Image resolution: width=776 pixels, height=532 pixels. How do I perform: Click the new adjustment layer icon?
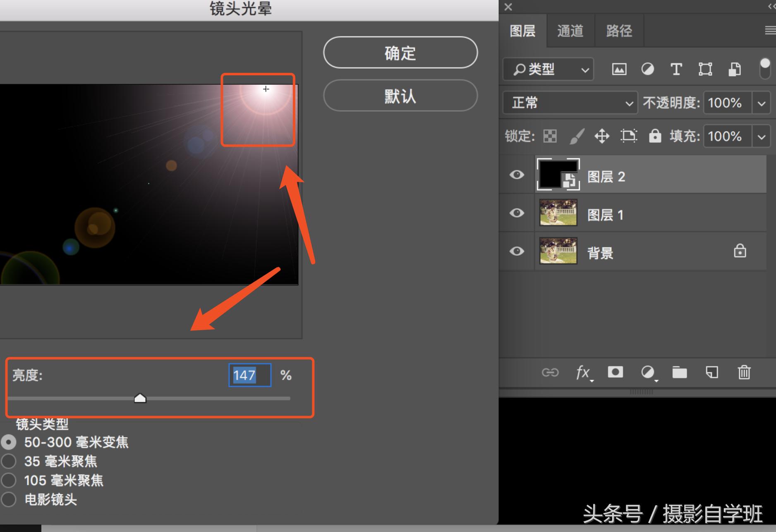point(648,372)
